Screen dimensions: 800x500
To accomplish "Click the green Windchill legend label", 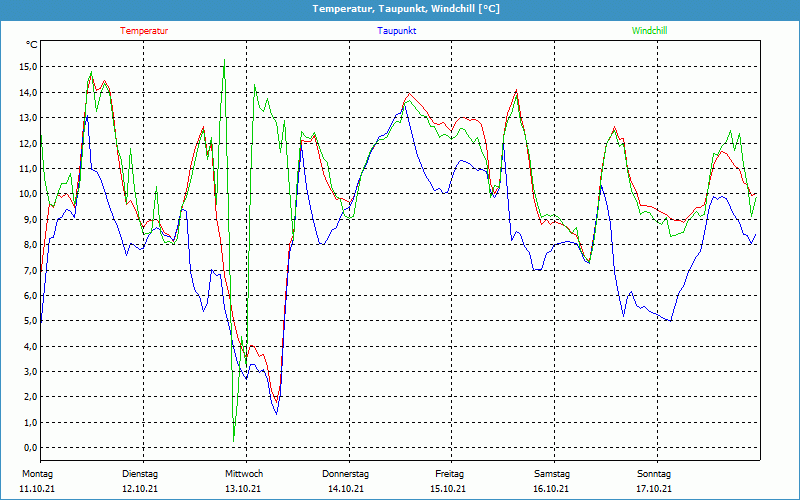I will click(x=649, y=31).
